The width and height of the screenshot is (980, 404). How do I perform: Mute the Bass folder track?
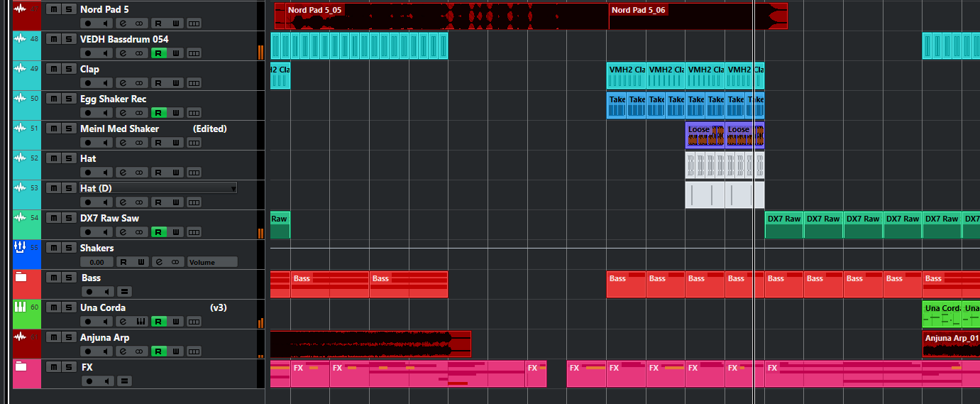tap(54, 278)
